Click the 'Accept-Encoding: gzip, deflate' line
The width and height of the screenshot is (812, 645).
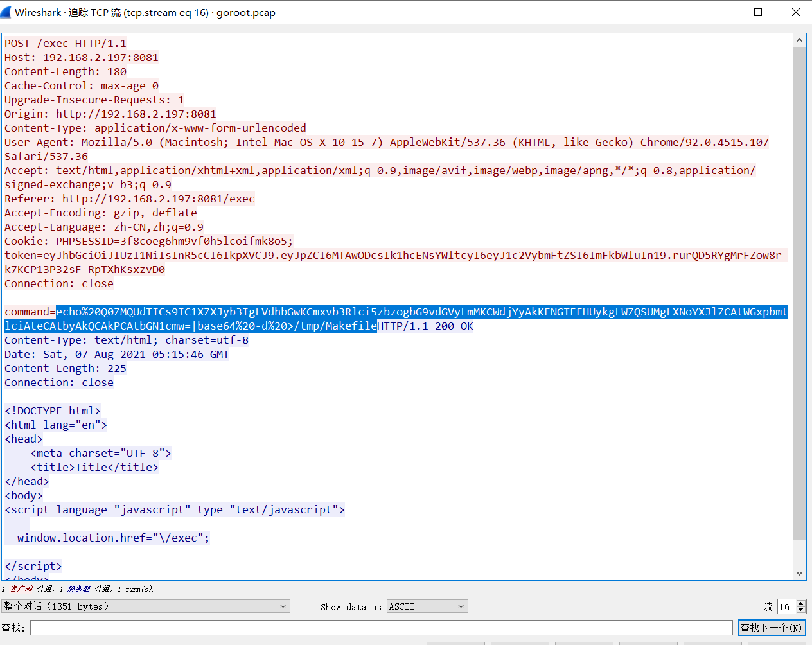pos(101,213)
